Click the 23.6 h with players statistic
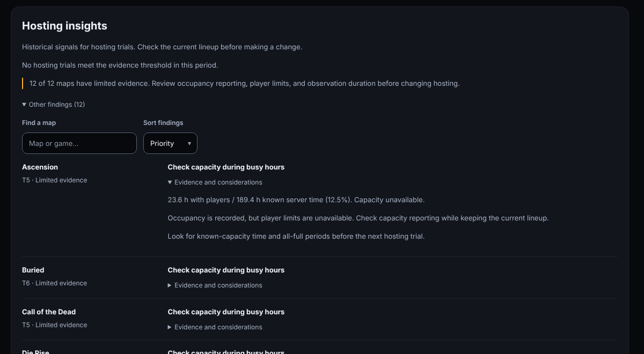The height and width of the screenshot is (354, 644). [296, 200]
